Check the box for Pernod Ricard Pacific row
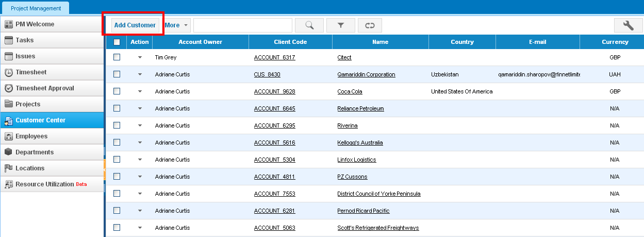The height and width of the screenshot is (237, 644). (117, 211)
